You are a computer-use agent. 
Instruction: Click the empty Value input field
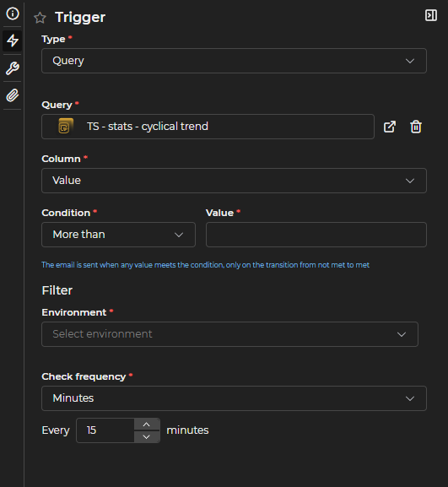click(316, 235)
